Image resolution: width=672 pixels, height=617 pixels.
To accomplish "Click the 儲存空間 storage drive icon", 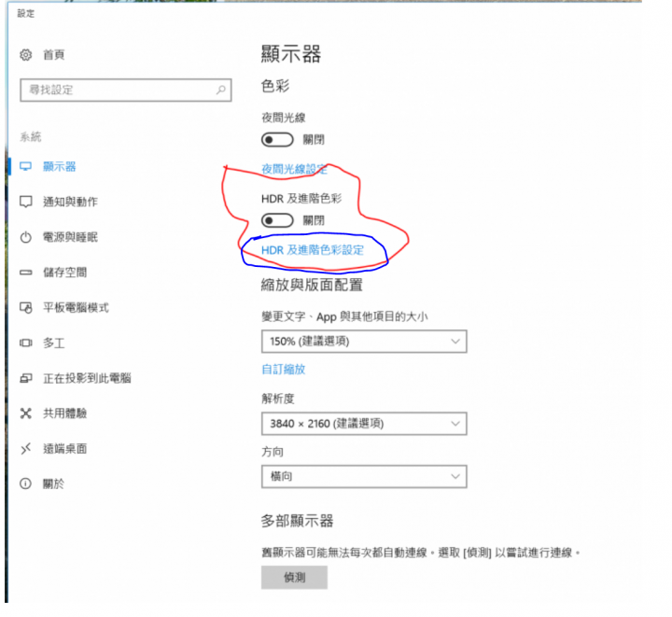I will click(x=26, y=272).
